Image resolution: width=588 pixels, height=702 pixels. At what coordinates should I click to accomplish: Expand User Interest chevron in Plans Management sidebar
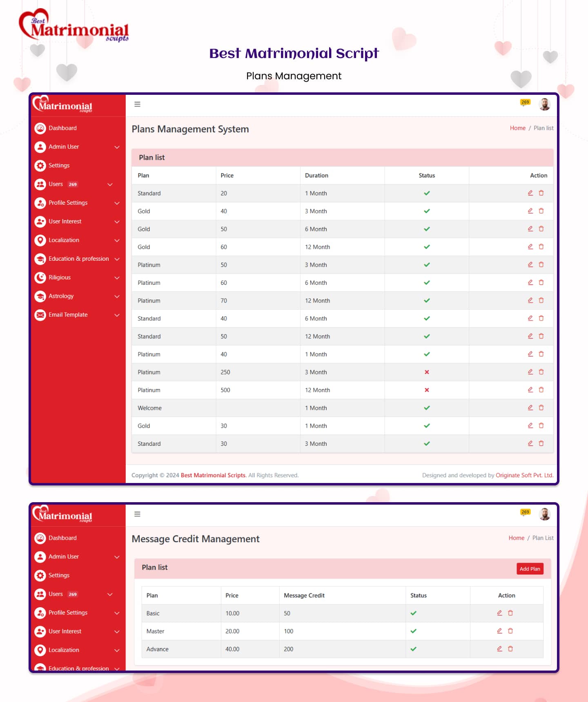[117, 222]
